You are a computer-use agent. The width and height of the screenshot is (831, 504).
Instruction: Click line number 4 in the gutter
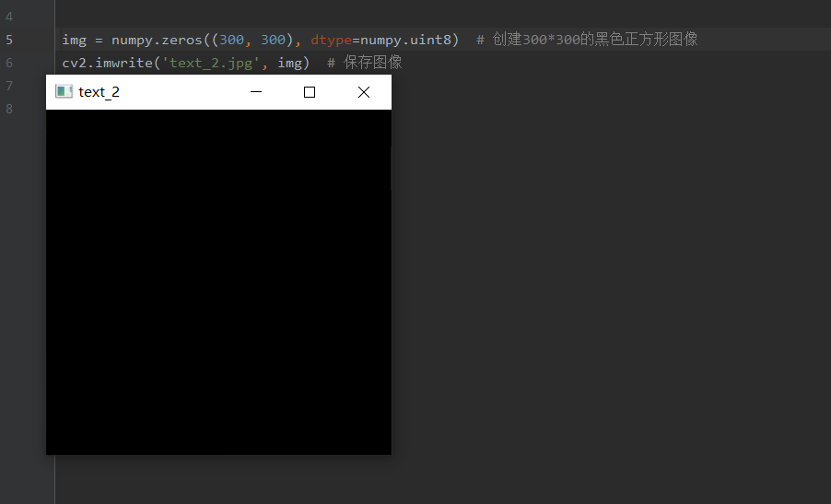coord(9,17)
